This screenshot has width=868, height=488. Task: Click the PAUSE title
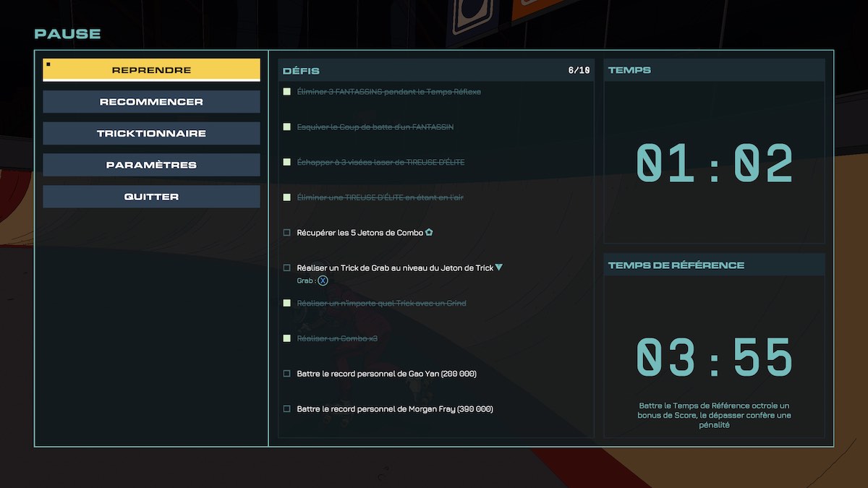[67, 34]
